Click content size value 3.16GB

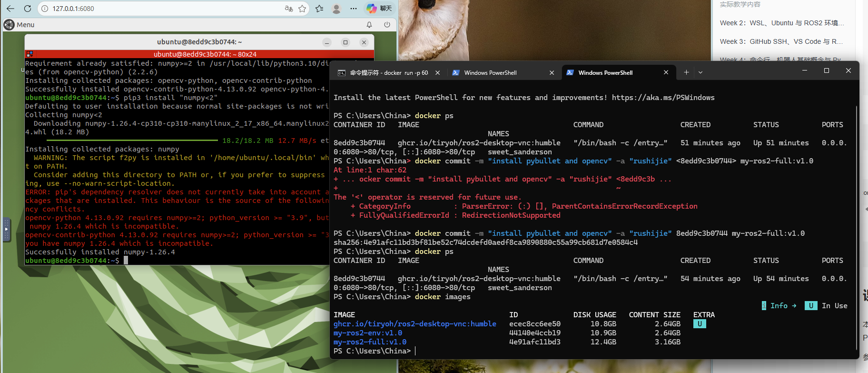click(668, 342)
